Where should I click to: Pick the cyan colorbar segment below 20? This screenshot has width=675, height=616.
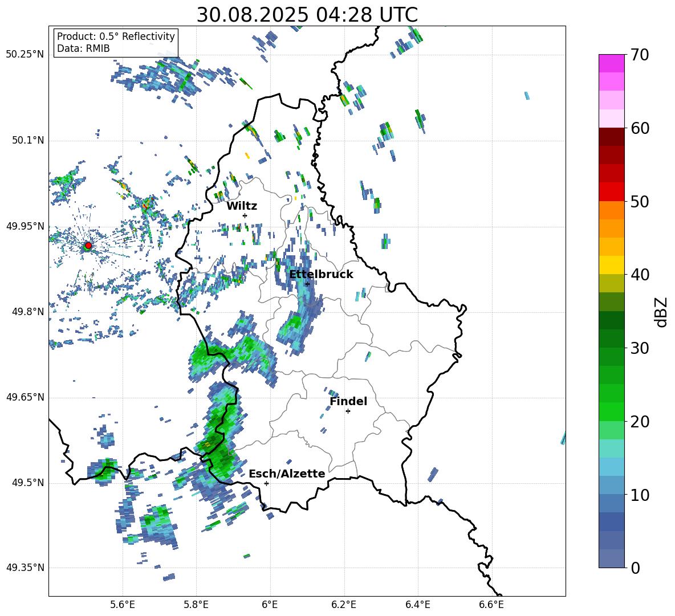(611, 448)
